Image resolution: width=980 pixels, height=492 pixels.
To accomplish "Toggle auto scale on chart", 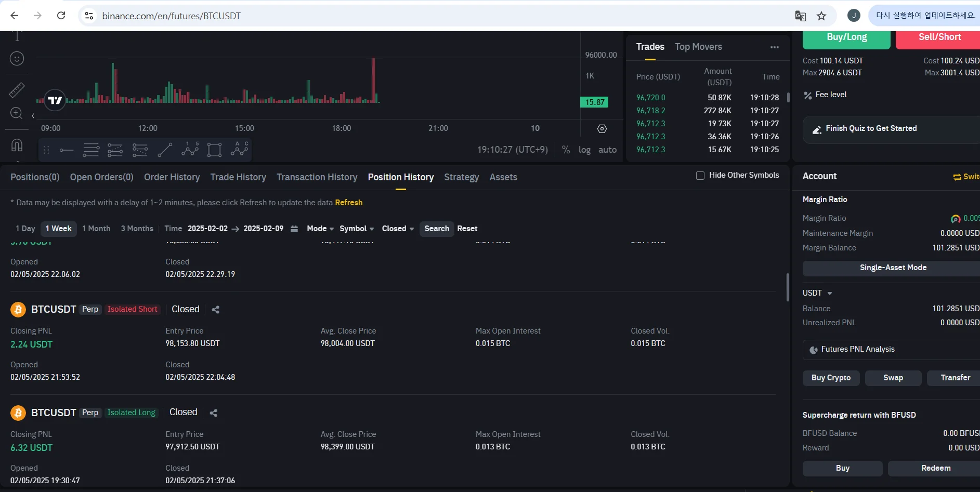I will click(x=607, y=150).
